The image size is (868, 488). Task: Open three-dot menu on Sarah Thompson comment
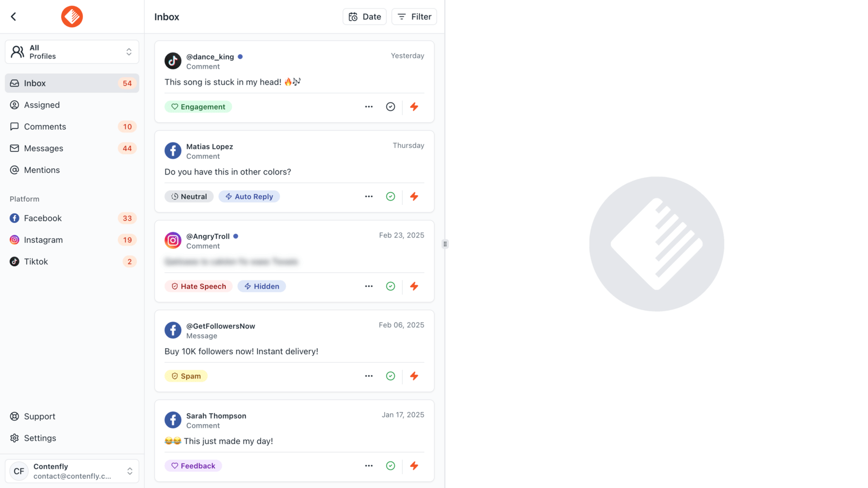(369, 466)
